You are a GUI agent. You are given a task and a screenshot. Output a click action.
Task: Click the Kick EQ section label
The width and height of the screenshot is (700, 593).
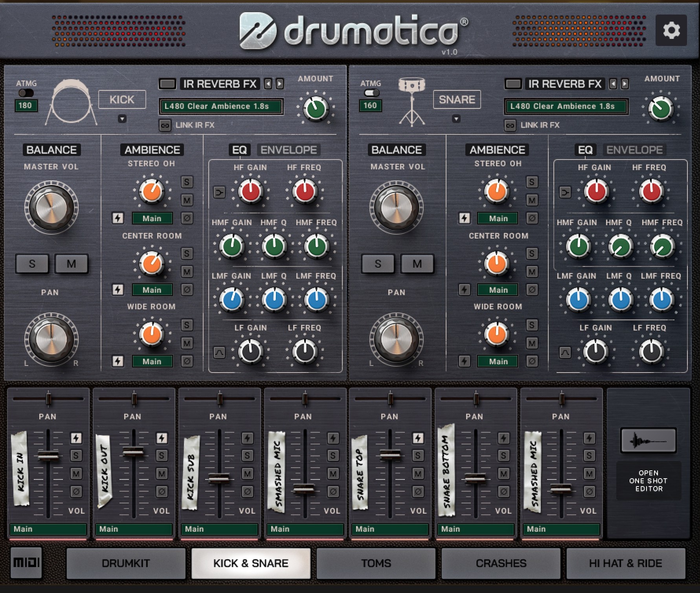pyautogui.click(x=239, y=150)
